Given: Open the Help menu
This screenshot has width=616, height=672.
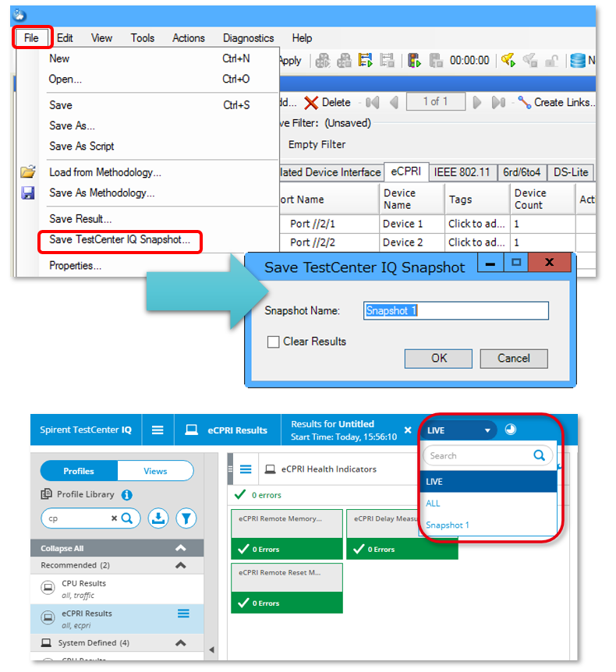Looking at the screenshot, I should [x=302, y=37].
